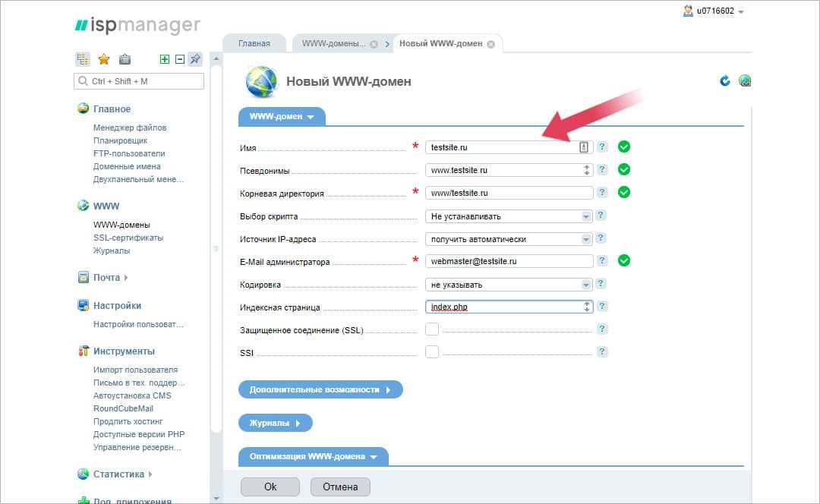
Task: Click the user avatar icon u0716602
Action: (x=688, y=11)
